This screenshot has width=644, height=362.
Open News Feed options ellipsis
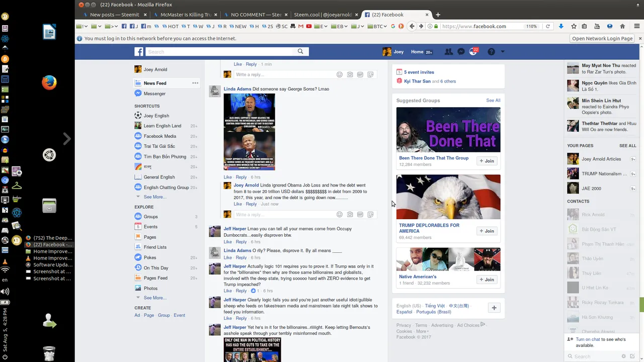click(x=195, y=83)
